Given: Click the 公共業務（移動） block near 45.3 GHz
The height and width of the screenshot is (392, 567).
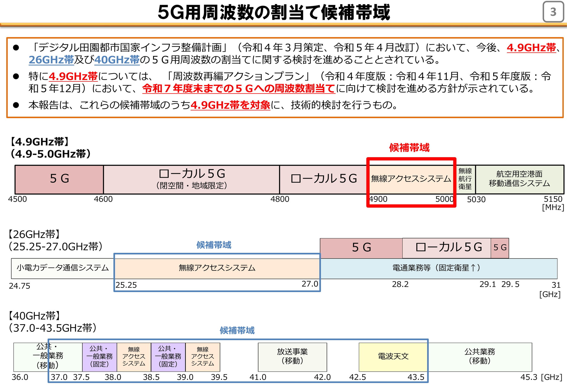Looking at the screenshot, I should (x=480, y=356).
